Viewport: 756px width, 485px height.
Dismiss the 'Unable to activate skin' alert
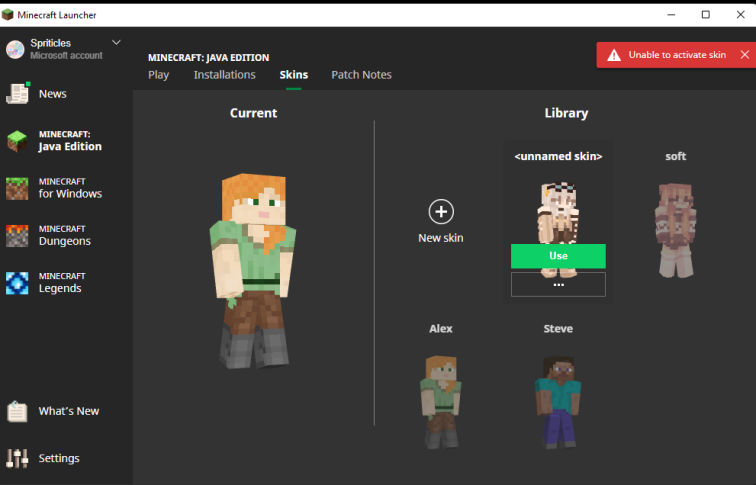pyautogui.click(x=744, y=55)
